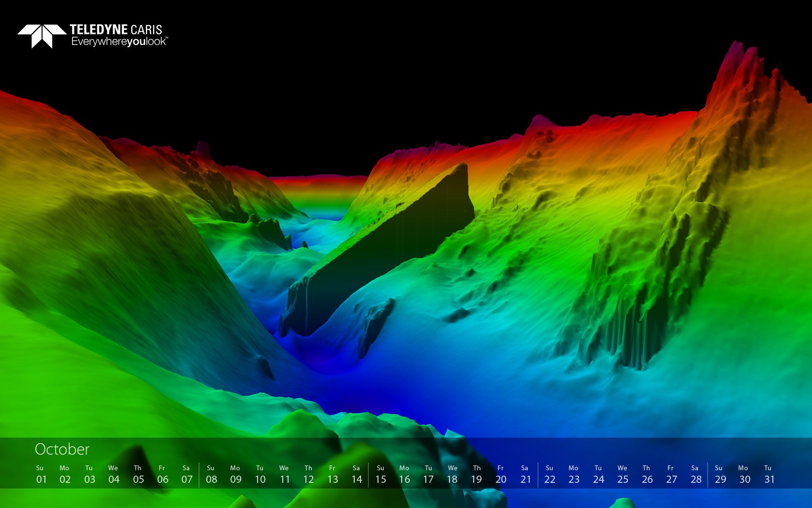The image size is (812, 508).
Task: Select date 21 in the calendar strip
Action: [x=525, y=479]
